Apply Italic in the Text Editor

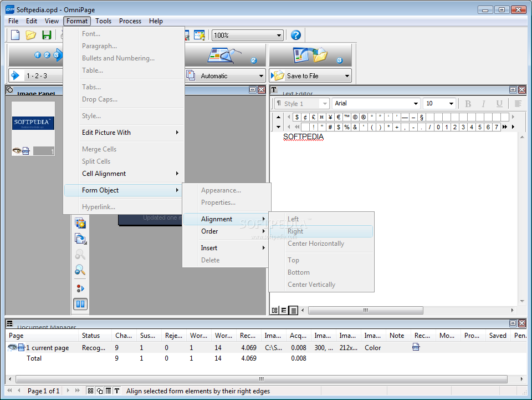[483, 104]
